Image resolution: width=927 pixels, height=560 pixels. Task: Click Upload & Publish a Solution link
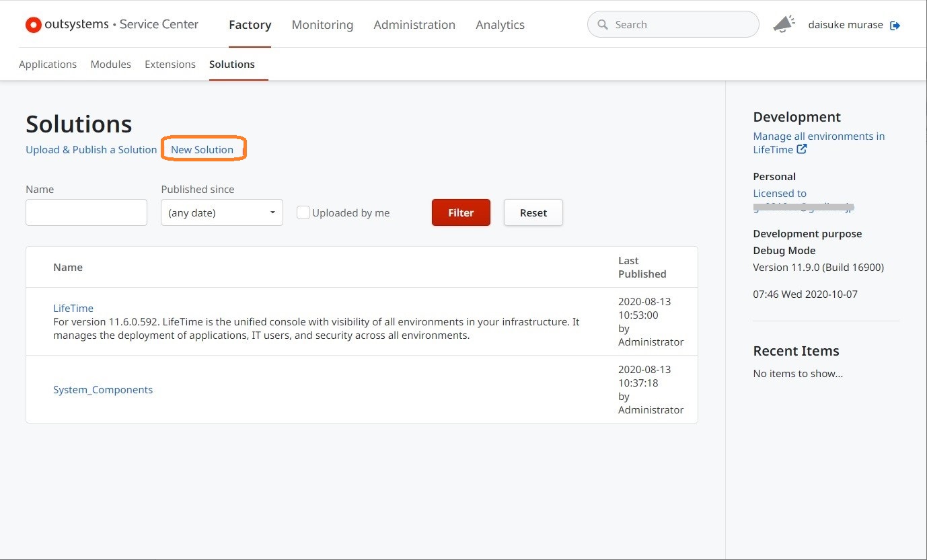(x=91, y=149)
